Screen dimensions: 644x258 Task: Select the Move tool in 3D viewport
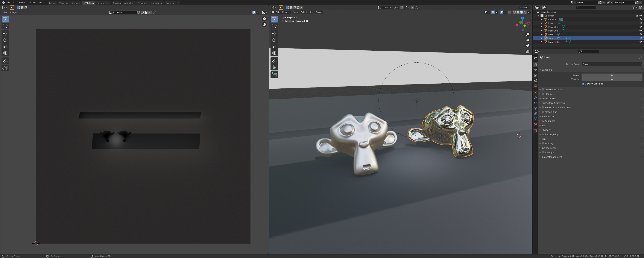(x=274, y=34)
